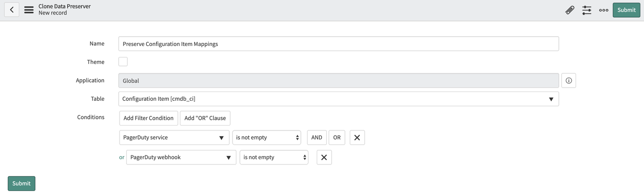Change webhook row's 'is not empty' operator
644x195 pixels.
[274, 157]
